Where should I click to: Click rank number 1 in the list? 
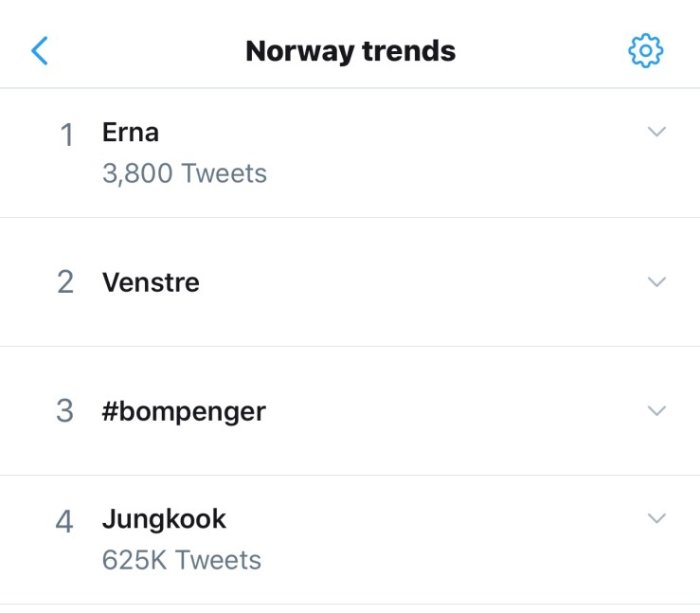pyautogui.click(x=66, y=135)
